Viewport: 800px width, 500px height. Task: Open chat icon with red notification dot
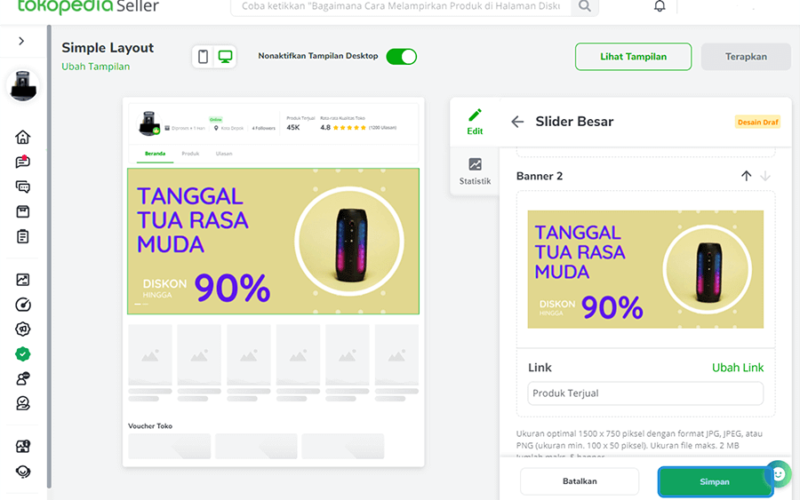coord(22,162)
